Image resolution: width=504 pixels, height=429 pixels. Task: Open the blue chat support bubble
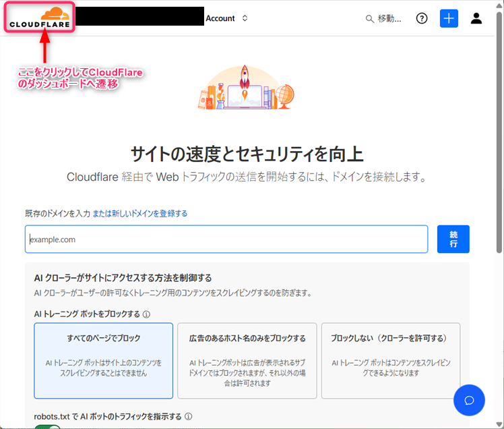(x=470, y=400)
